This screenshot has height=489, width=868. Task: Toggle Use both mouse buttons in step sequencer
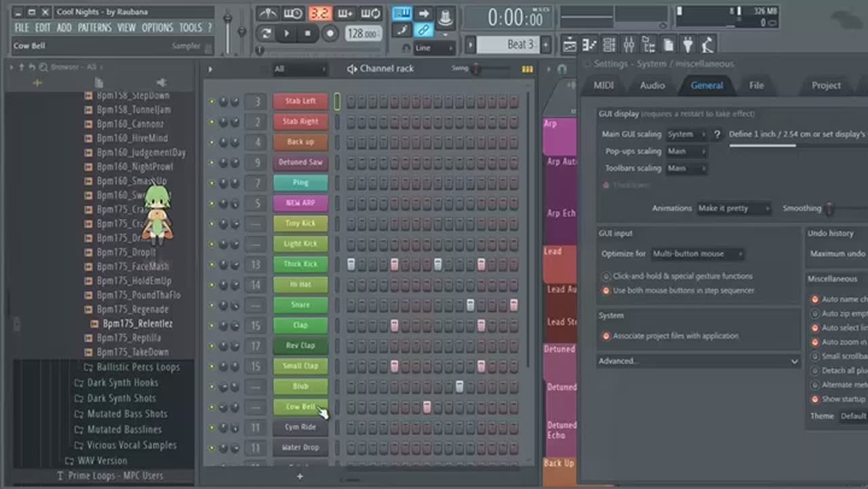click(x=606, y=291)
